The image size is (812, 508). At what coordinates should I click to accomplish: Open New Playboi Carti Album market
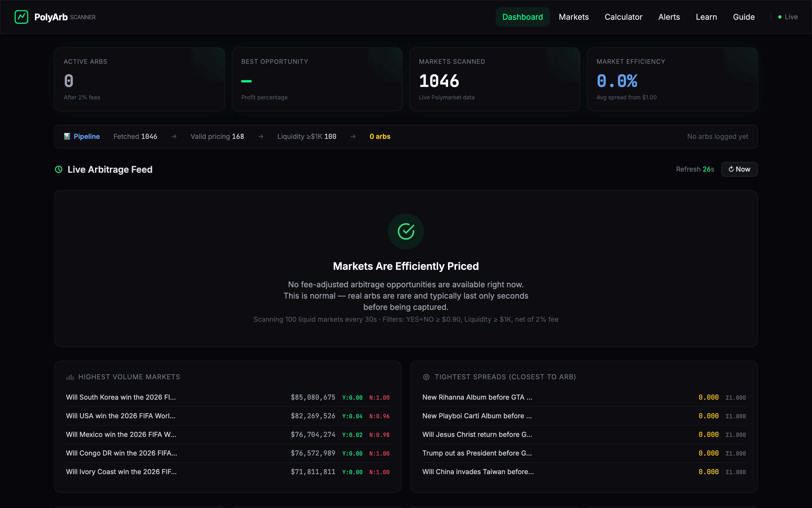[477, 416]
